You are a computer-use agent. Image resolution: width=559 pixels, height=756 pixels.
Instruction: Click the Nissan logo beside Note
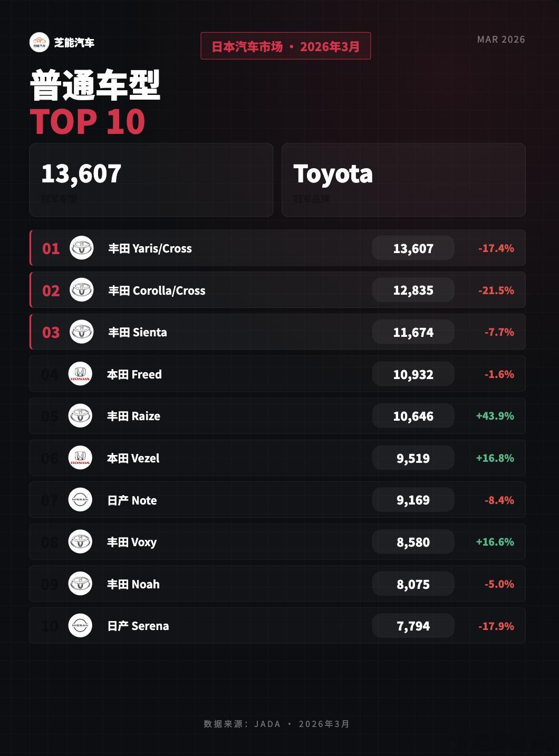[80, 500]
